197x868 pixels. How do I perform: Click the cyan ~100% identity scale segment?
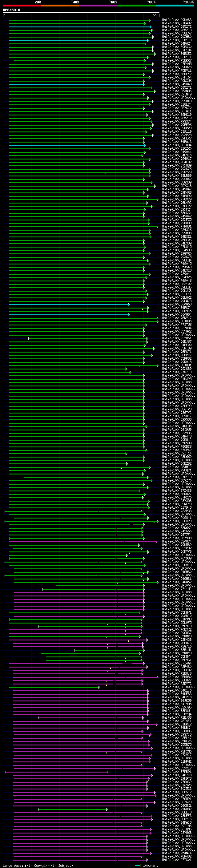175,6
